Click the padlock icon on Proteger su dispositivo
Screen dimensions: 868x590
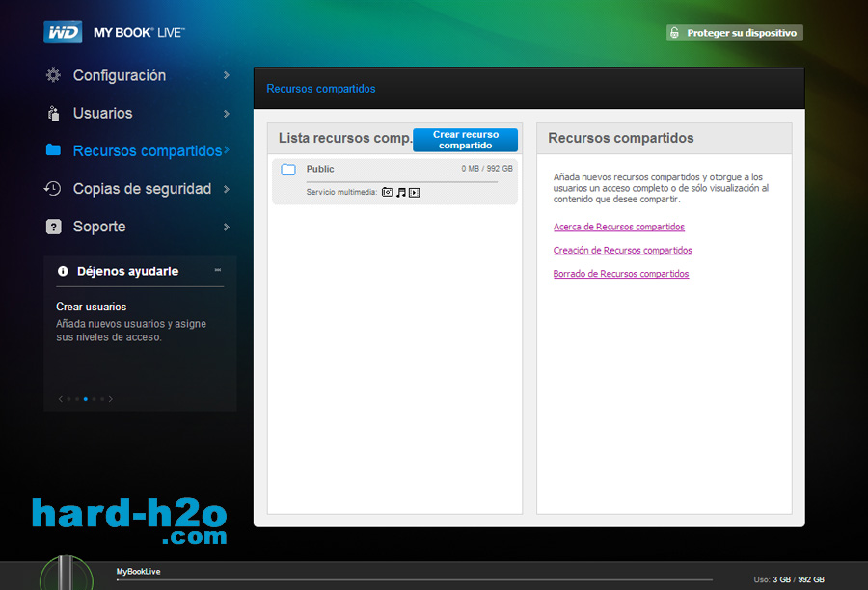click(x=674, y=33)
